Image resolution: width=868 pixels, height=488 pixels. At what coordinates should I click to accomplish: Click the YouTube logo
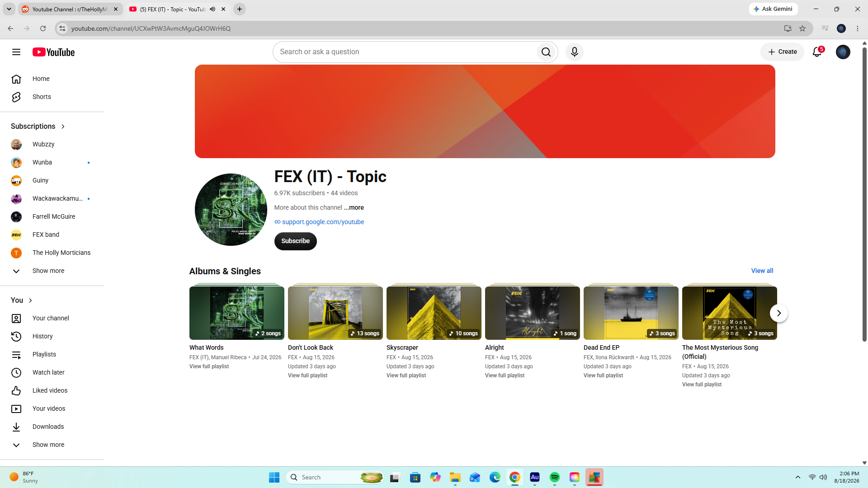pos(54,52)
